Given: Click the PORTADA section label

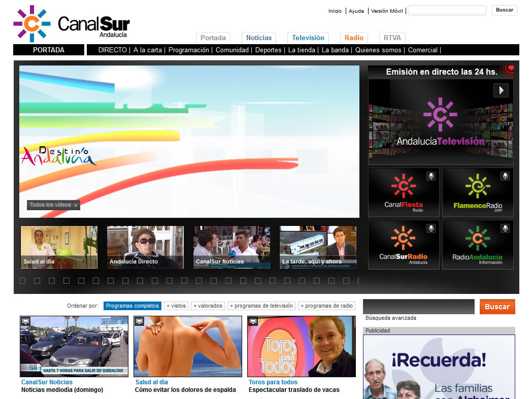Looking at the screenshot, I should pos(49,50).
